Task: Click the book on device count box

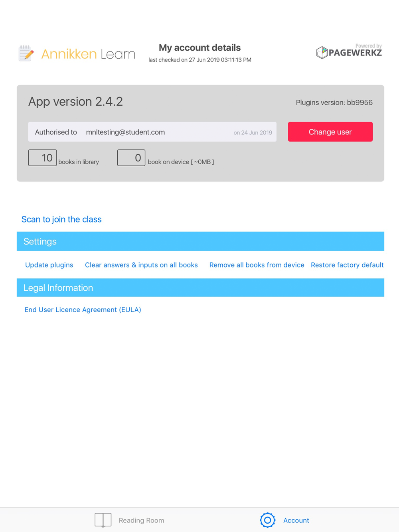Action: [131, 158]
